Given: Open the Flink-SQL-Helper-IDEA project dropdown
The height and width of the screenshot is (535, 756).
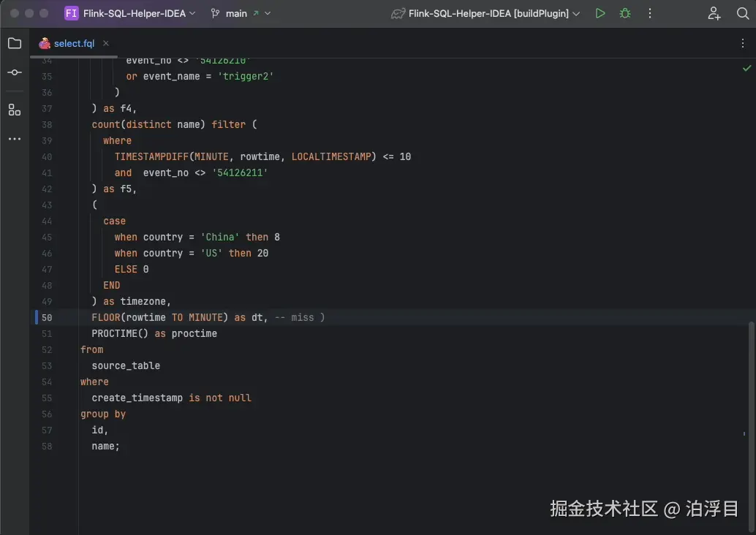Looking at the screenshot, I should click(140, 13).
